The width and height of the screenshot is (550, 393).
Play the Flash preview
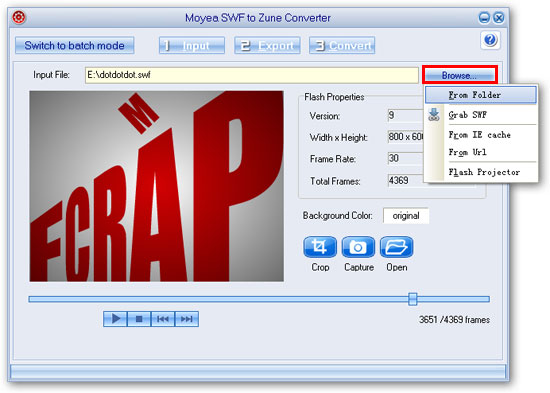point(115,319)
